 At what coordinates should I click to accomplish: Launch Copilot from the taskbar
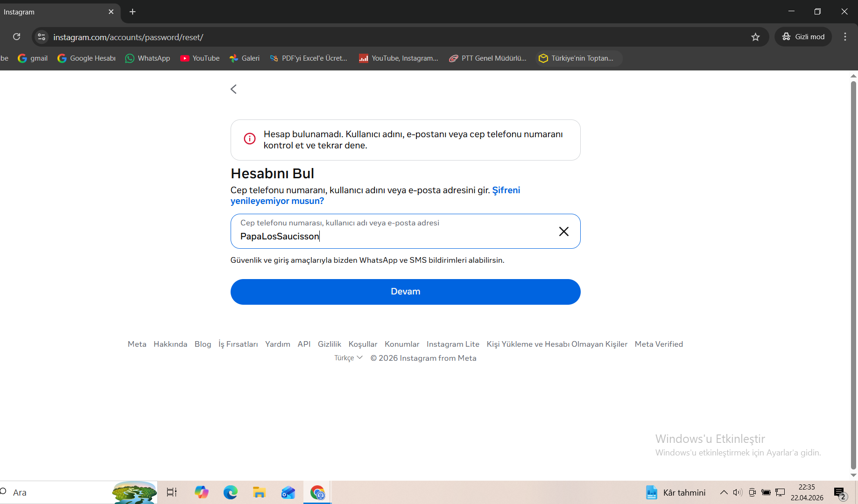click(202, 492)
